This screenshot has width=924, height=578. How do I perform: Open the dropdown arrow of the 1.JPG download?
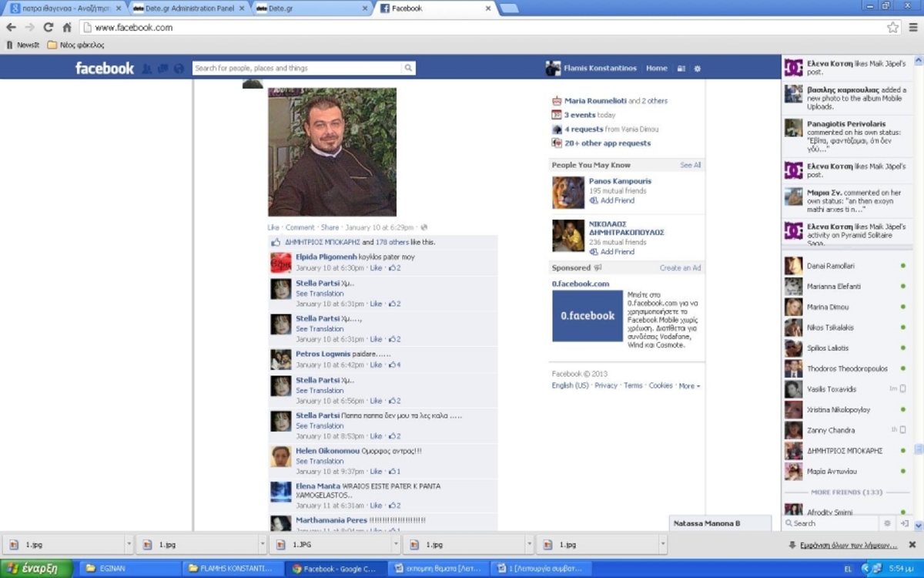click(x=395, y=544)
